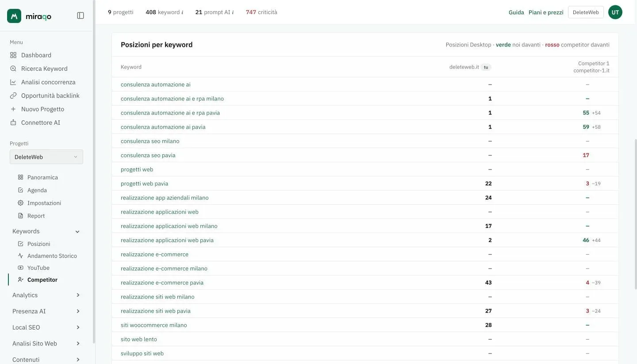The height and width of the screenshot is (364, 637).
Task: Expand the Local SEO section
Action: (x=46, y=327)
